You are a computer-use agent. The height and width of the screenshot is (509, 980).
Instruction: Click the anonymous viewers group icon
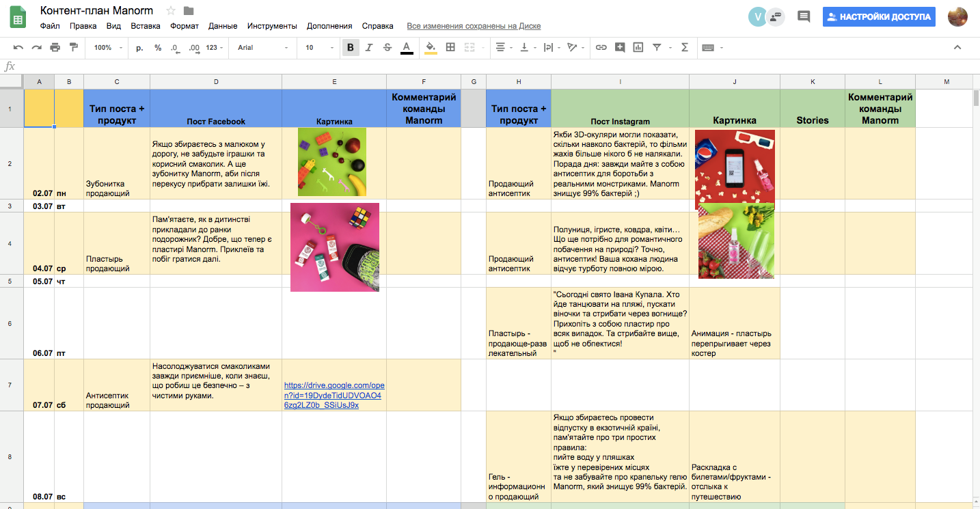coord(776,17)
